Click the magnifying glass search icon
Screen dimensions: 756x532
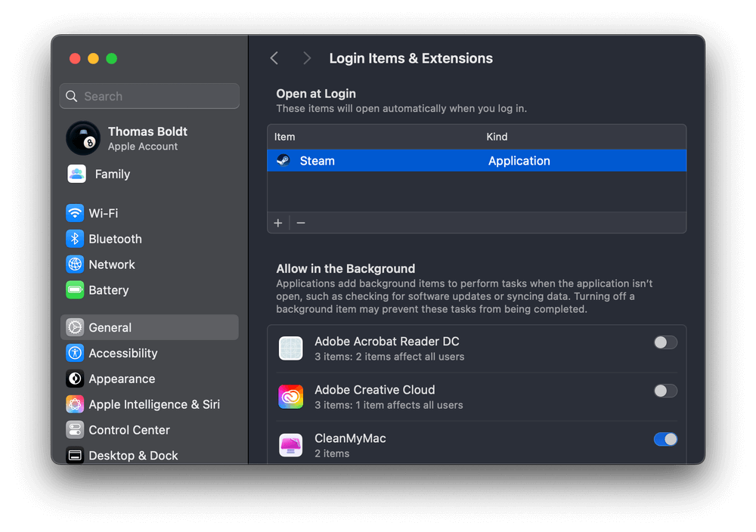pos(71,97)
